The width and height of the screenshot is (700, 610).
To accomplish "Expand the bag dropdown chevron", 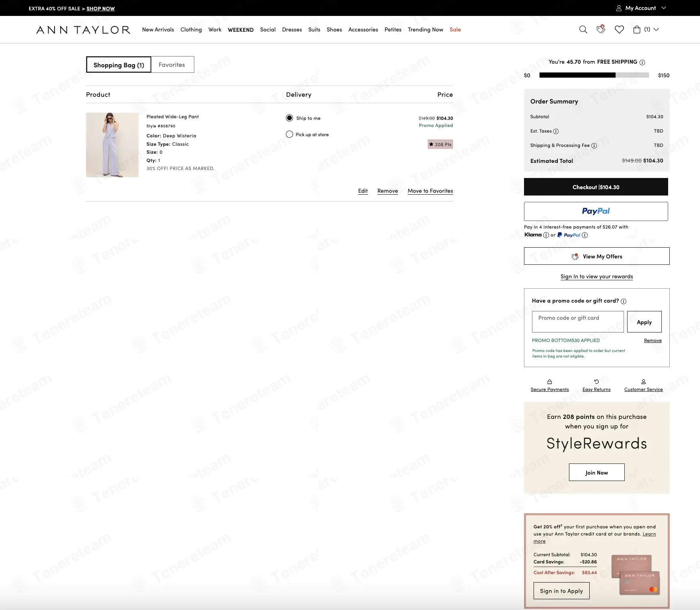I will [x=656, y=29].
